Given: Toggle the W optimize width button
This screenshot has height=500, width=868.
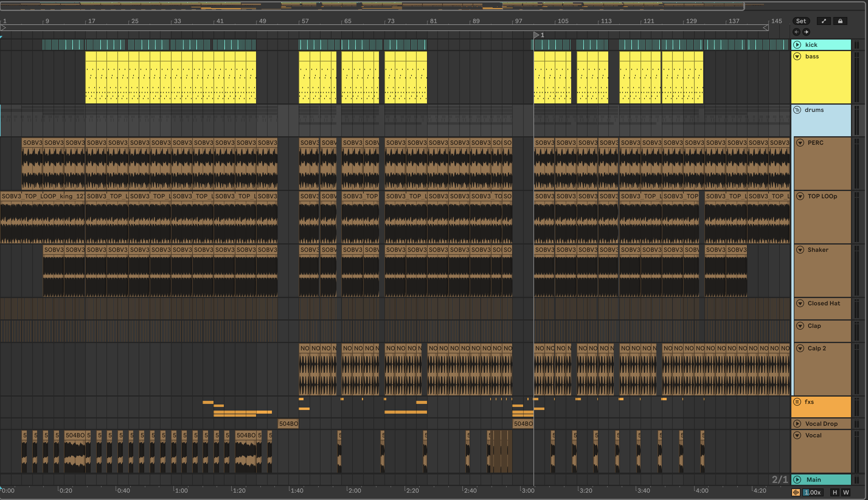Looking at the screenshot, I should (846, 492).
